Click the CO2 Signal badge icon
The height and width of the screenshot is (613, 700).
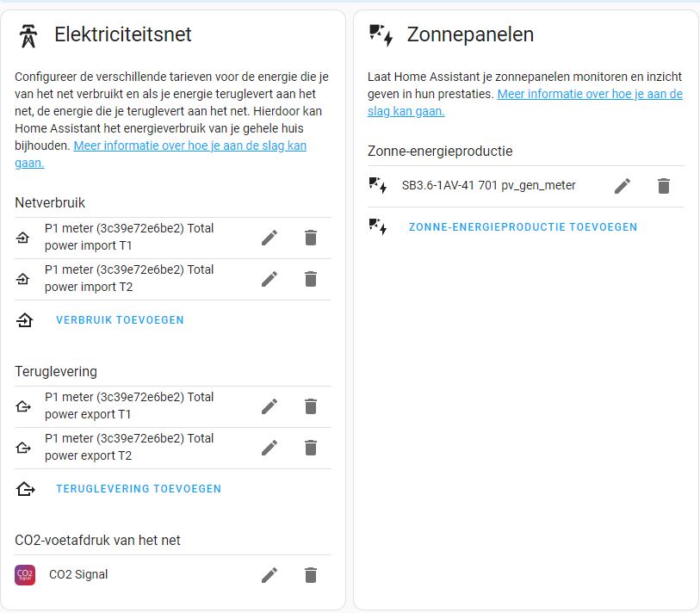(25, 574)
